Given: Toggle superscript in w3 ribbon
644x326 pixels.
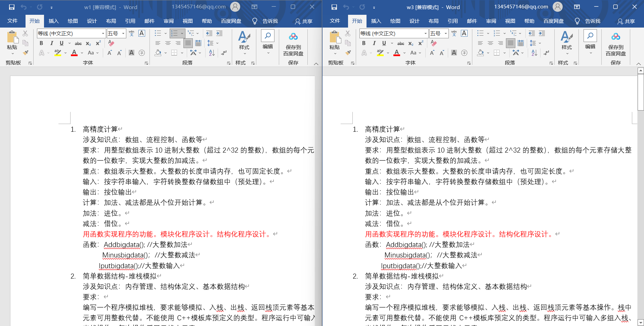Looking at the screenshot, I should click(x=421, y=43).
